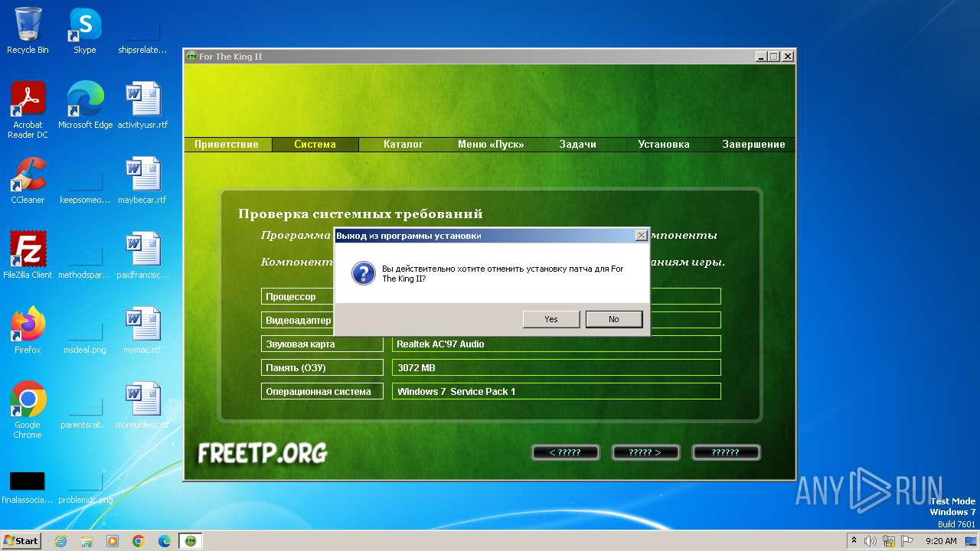Select installer app in taskbar
980x551 pixels.
point(191,541)
